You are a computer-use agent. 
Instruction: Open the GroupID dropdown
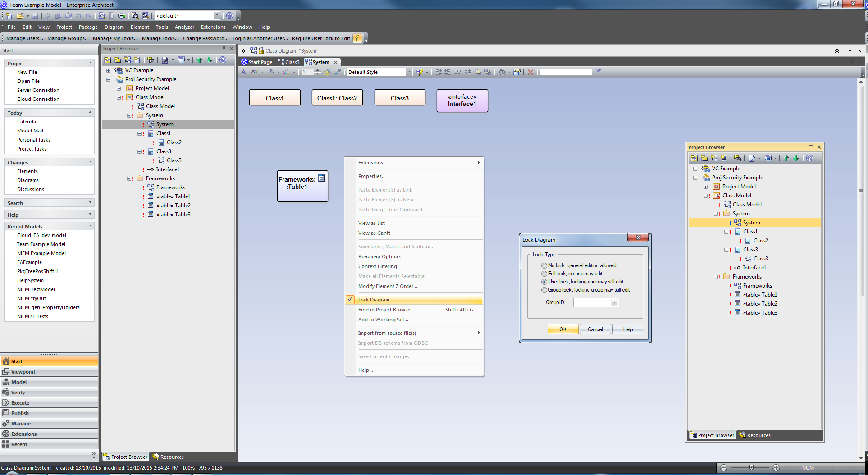tap(614, 303)
